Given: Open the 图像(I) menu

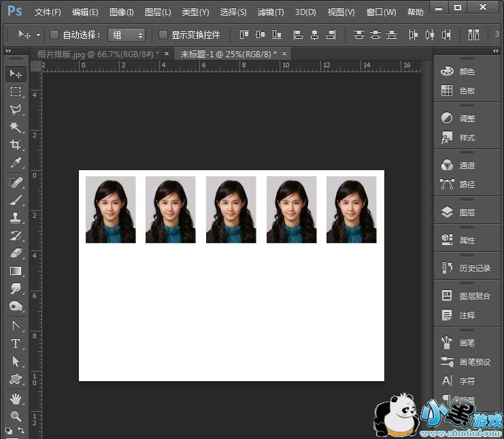Looking at the screenshot, I should click(122, 12).
